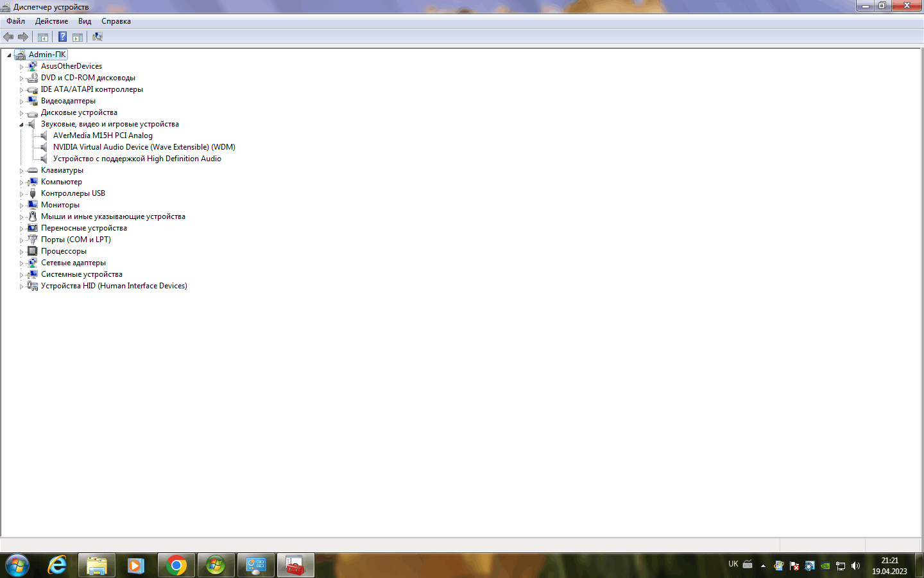The image size is (924, 578).
Task: Open the Windows Start button
Action: [17, 566]
